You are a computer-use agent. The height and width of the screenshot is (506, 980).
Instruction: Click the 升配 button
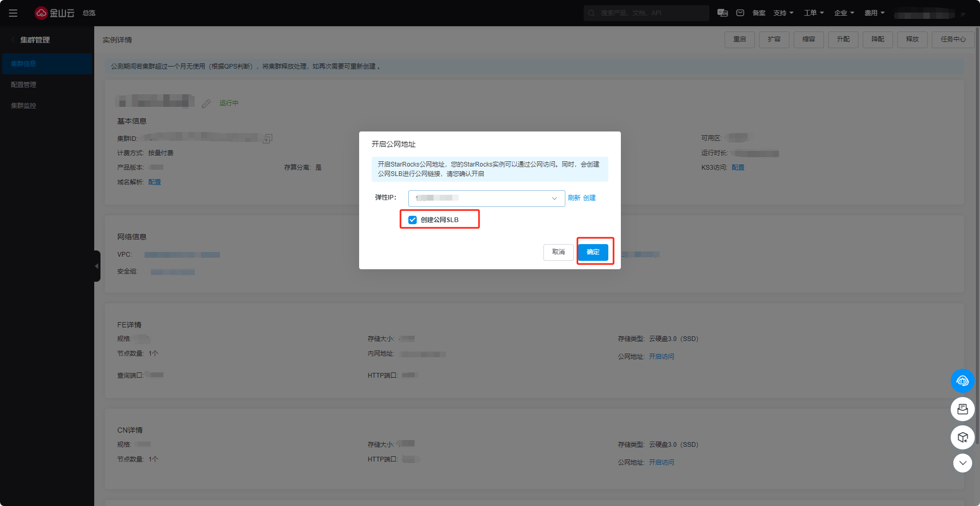pos(843,39)
